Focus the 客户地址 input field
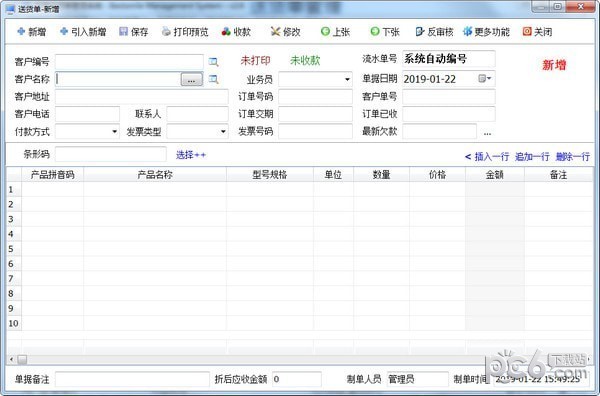Viewport: 600px width, 396px height. pos(142,96)
